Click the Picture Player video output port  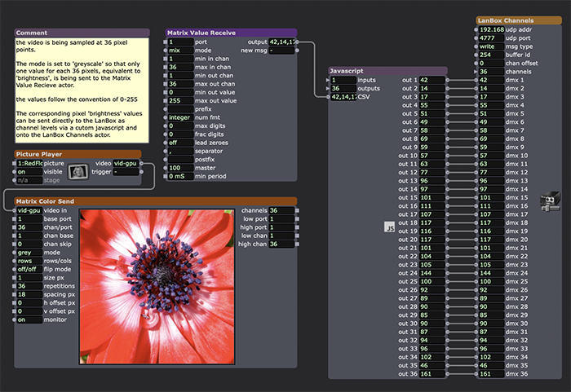140,163
